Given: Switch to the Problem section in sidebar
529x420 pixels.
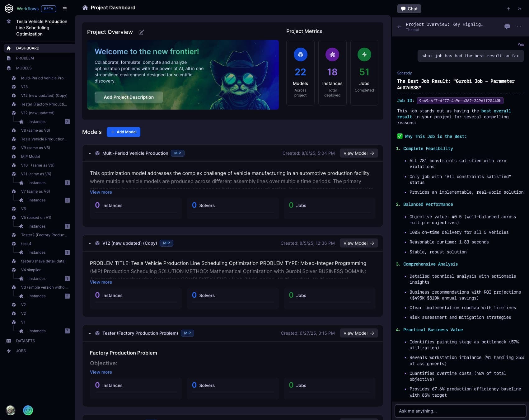Looking at the screenshot, I should (x=26, y=58).
